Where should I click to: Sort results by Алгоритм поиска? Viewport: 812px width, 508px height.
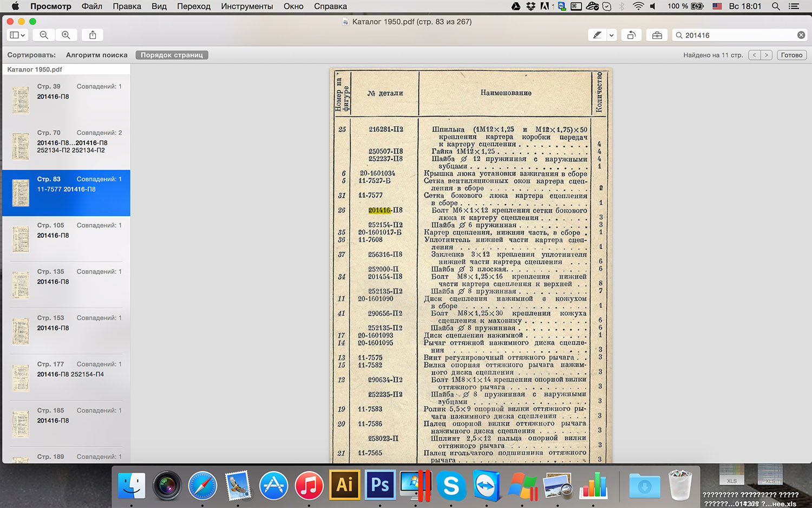(x=96, y=55)
